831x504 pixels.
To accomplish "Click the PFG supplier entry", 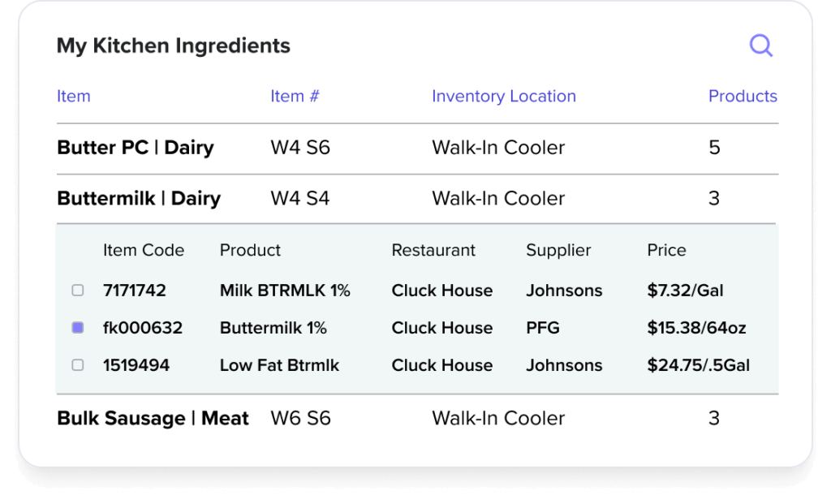I will tap(542, 328).
